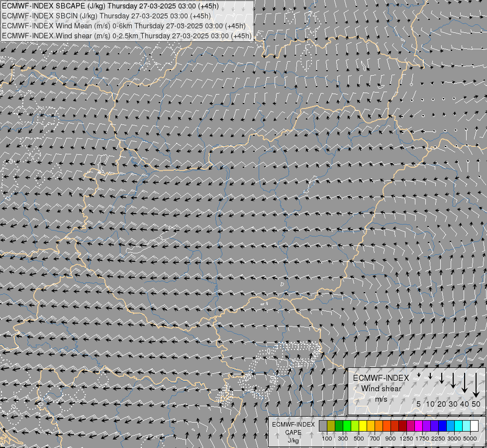Click the 5000 value under CAPE scale
This screenshot has height=448, width=487.
tap(470, 439)
